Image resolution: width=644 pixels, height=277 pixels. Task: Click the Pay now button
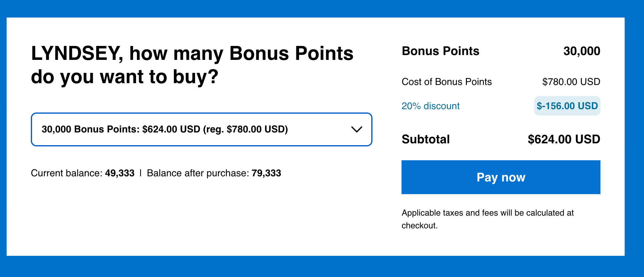coord(501,177)
